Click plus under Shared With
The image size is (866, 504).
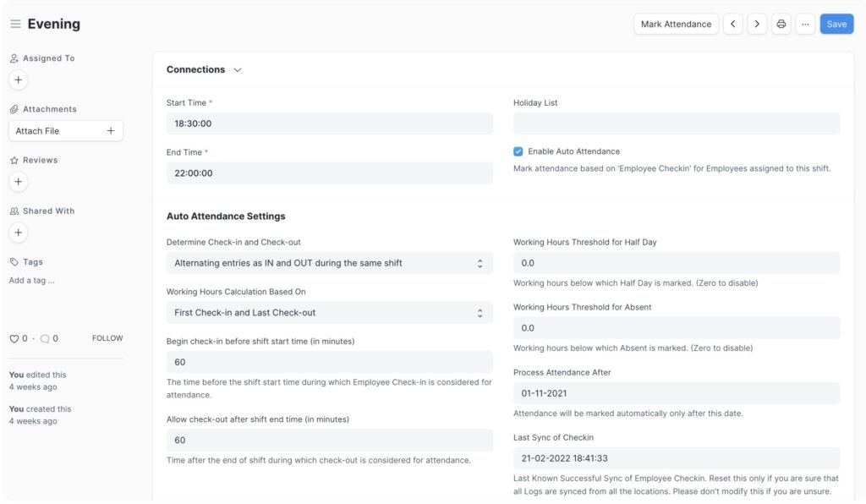(x=19, y=233)
